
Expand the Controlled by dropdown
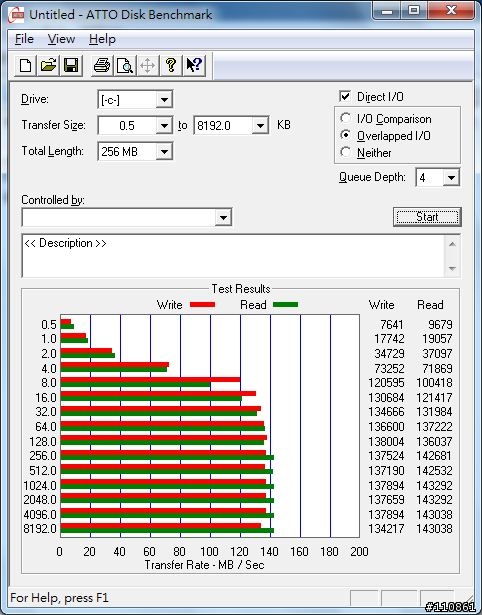pos(223,217)
